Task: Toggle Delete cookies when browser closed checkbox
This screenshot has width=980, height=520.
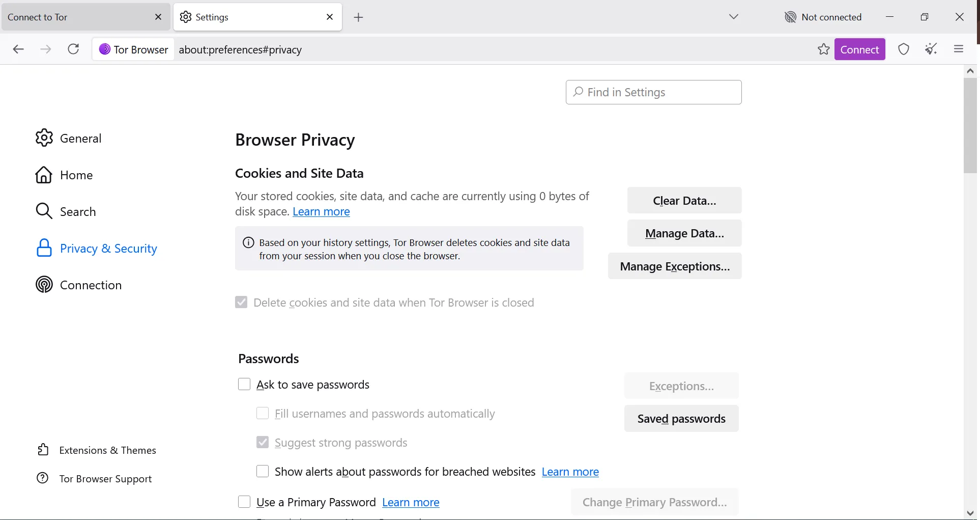Action: click(x=241, y=302)
